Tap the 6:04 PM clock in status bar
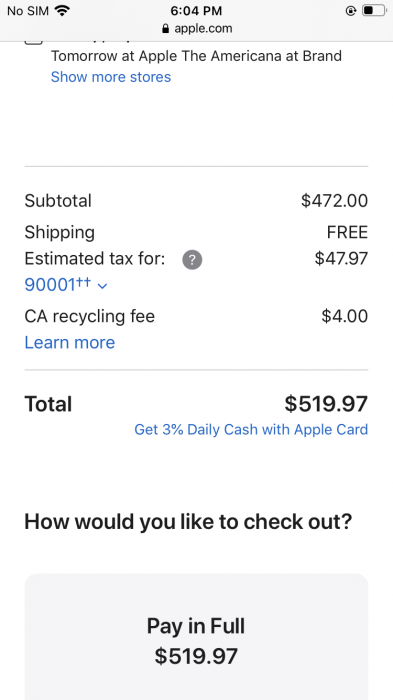The width and height of the screenshot is (393, 700). (x=196, y=10)
